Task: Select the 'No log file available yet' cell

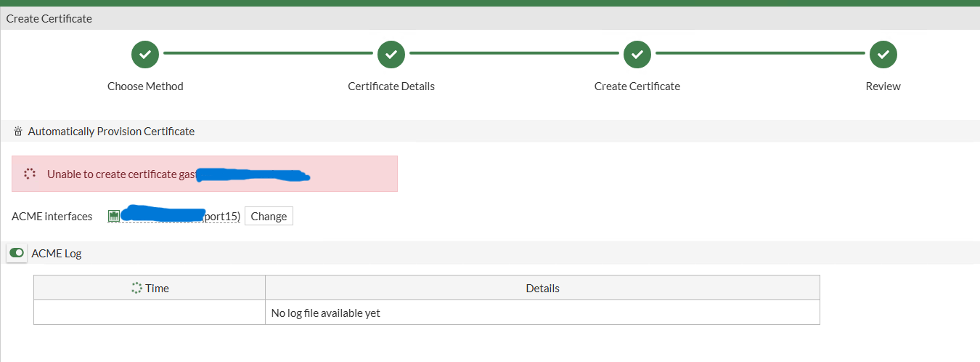Action: [x=542, y=313]
